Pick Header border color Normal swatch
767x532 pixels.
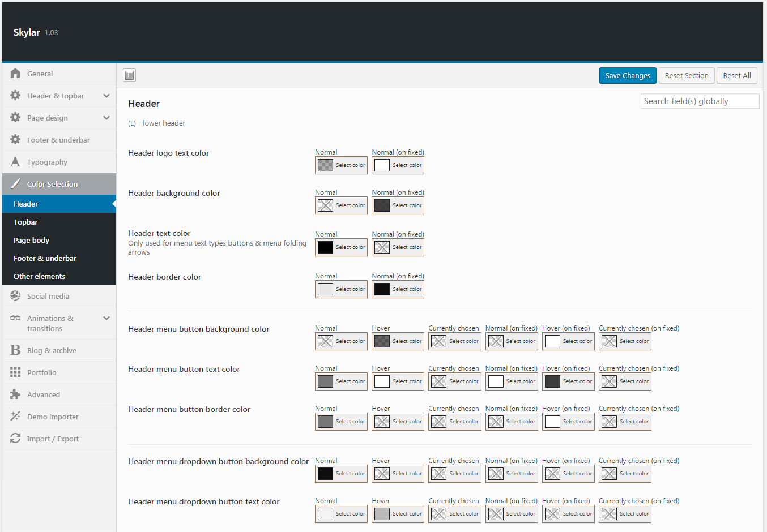(341, 289)
